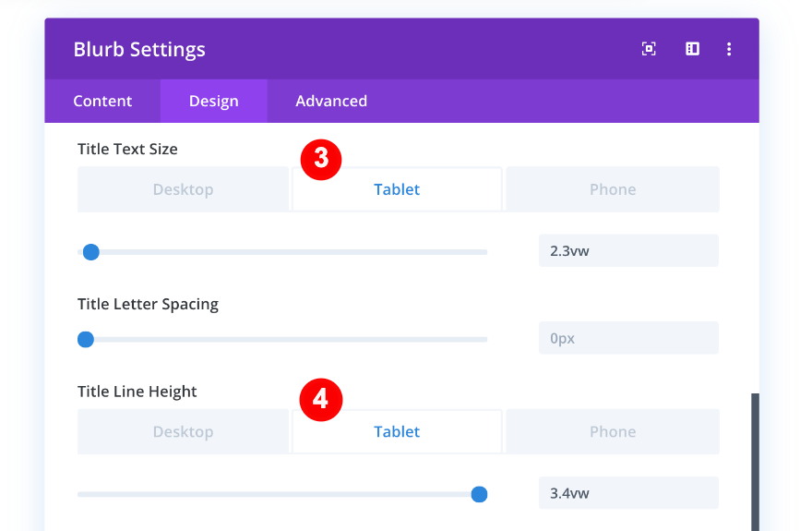Click the 3.4vw line height field

click(x=627, y=493)
